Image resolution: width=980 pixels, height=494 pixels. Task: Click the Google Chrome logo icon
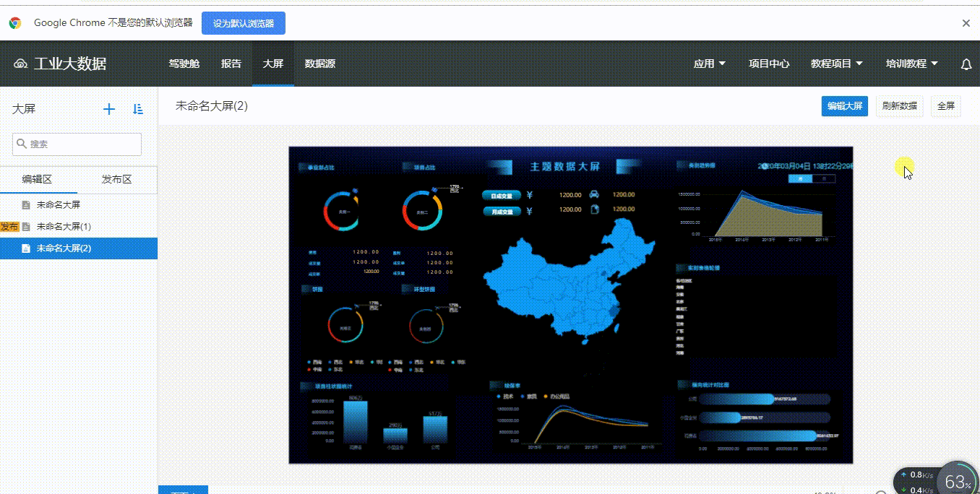(15, 23)
